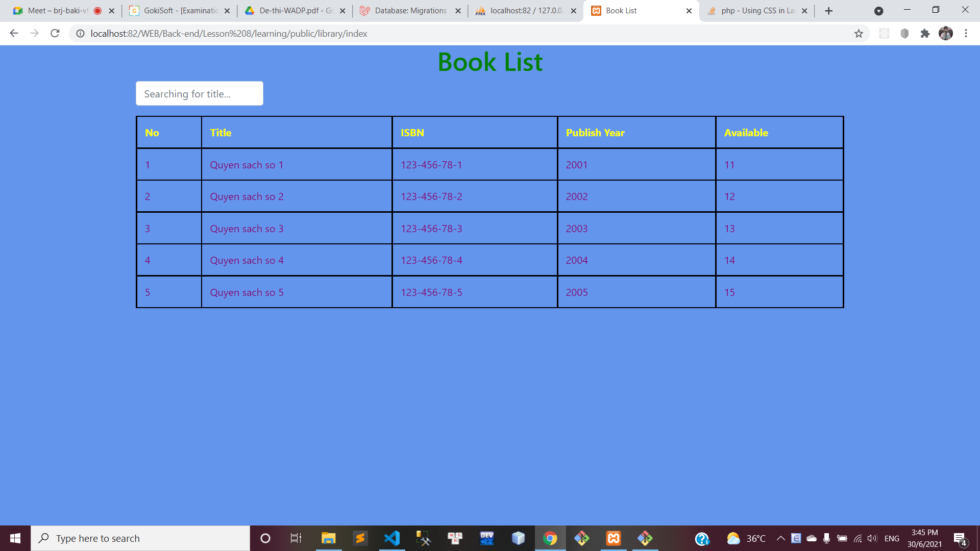
Task: Switch to the GokiSoft Examination tab
Action: click(x=181, y=11)
